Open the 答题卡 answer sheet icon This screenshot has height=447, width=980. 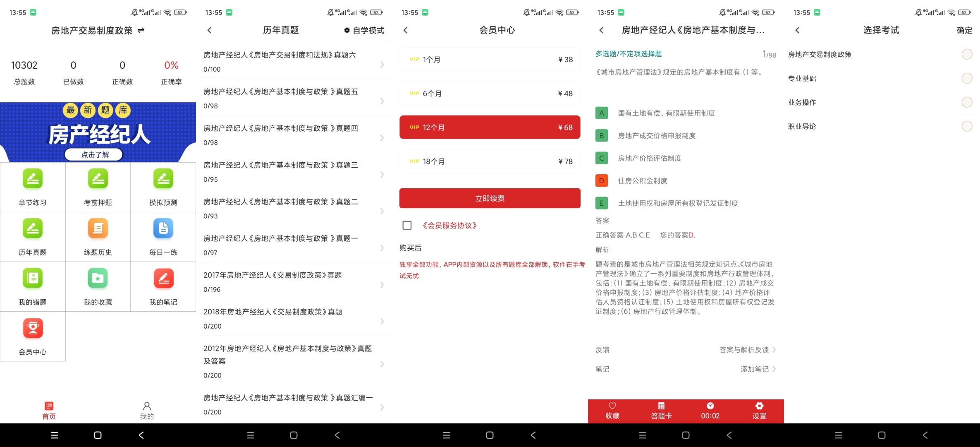coord(661,406)
